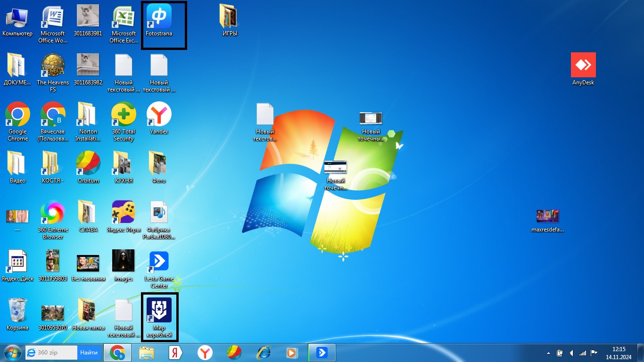The image size is (644, 362).
Task: Open Microsoft Office Excel shortcut
Action: click(x=124, y=24)
